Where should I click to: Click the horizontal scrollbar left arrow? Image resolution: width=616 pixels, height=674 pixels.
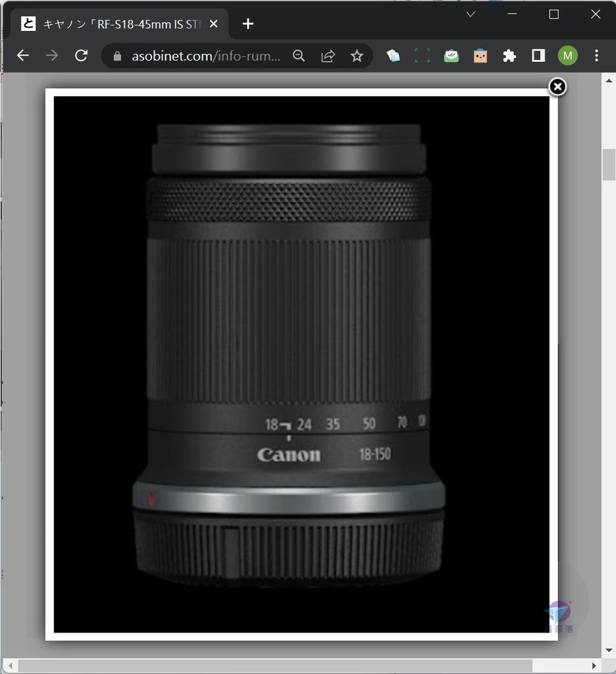coord(10,666)
